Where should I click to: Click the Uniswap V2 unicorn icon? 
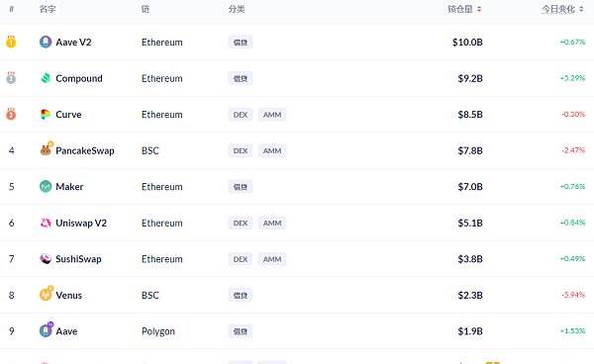(x=46, y=223)
